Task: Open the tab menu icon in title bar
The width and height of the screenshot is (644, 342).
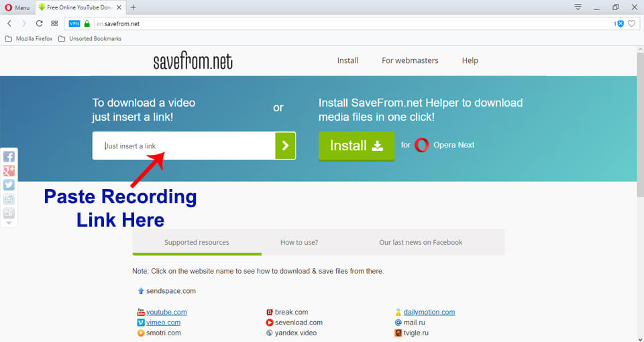Action: [x=578, y=7]
